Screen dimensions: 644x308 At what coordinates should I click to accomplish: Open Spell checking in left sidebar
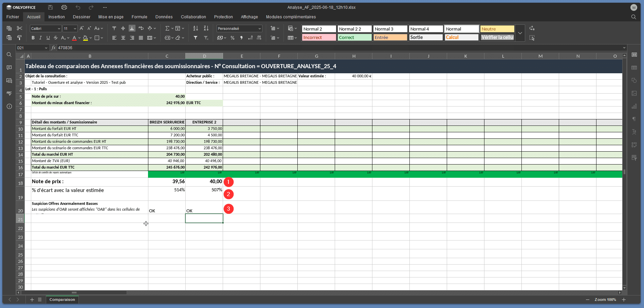tap(9, 93)
